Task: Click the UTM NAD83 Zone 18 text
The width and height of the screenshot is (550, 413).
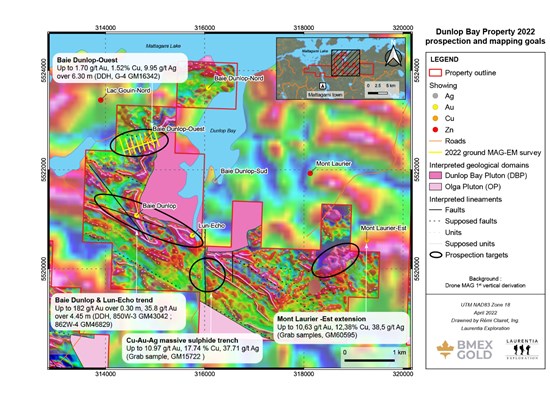Action: click(x=485, y=305)
